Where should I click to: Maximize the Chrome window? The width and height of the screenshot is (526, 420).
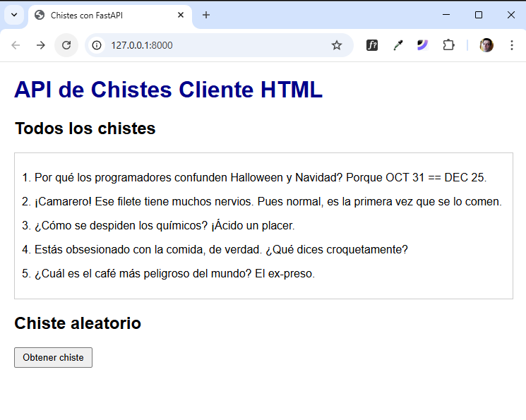479,15
